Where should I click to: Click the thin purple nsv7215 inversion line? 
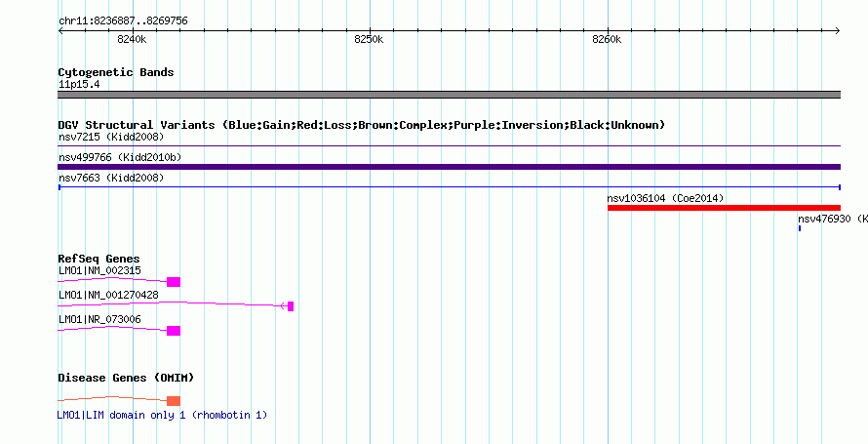pos(449,146)
